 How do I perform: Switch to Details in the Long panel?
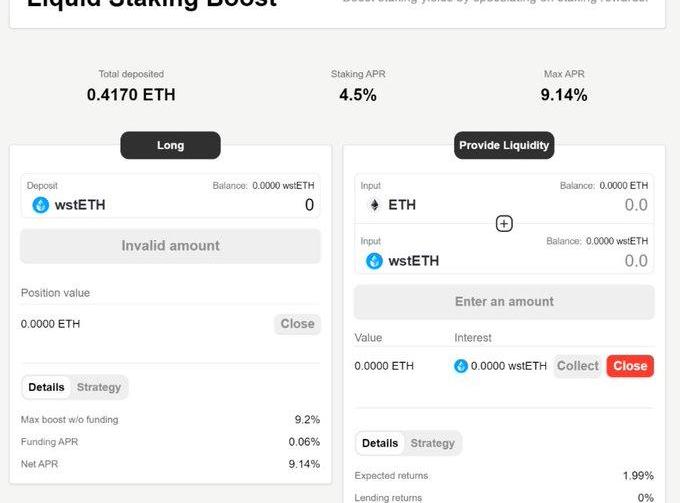pos(46,387)
